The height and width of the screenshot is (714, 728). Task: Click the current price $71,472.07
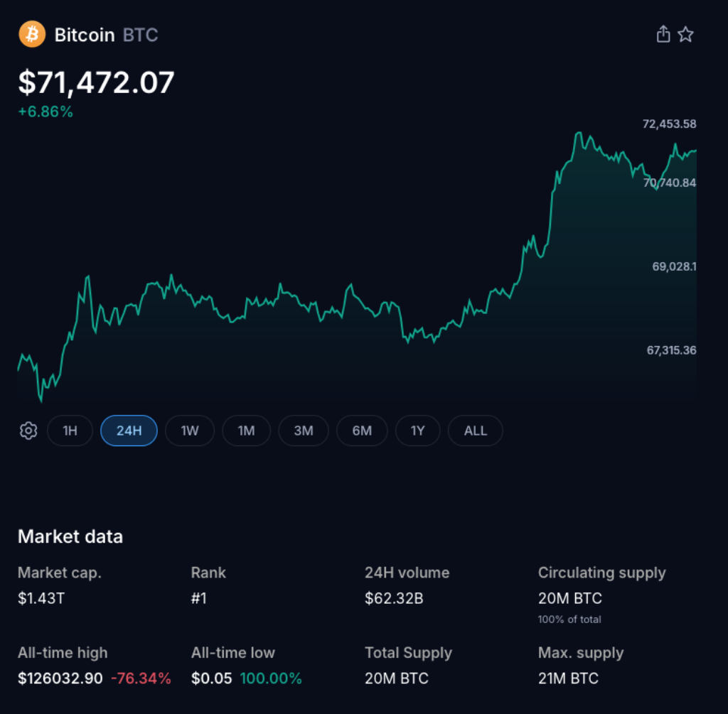[x=96, y=83]
